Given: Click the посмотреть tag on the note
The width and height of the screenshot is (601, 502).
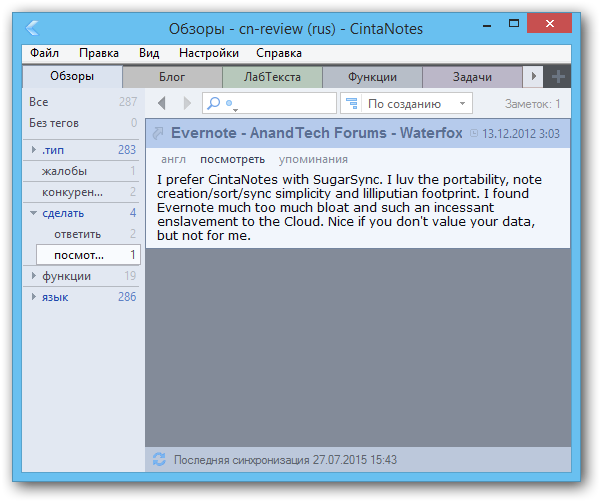Looking at the screenshot, I should pyautogui.click(x=233, y=159).
